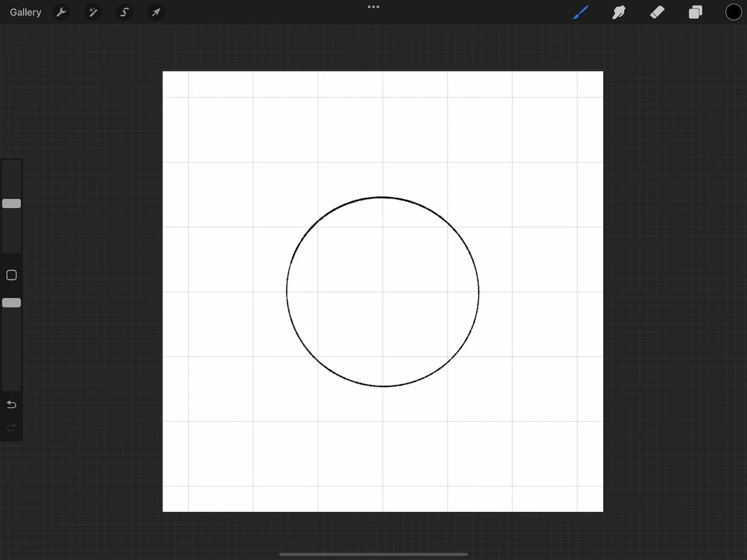The image size is (747, 560).
Task: Select the Brush tool
Action: pyautogui.click(x=580, y=12)
